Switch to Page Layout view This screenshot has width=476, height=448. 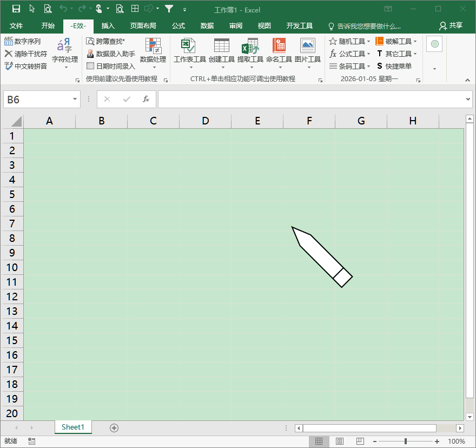340,442
